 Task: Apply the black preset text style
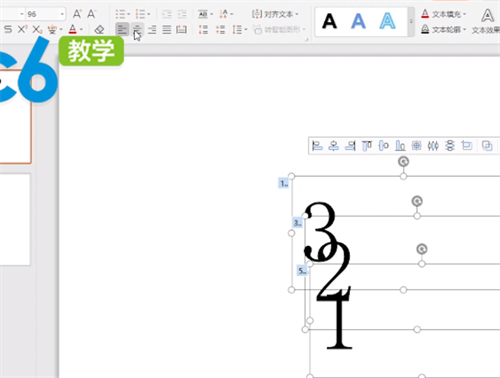click(x=329, y=22)
